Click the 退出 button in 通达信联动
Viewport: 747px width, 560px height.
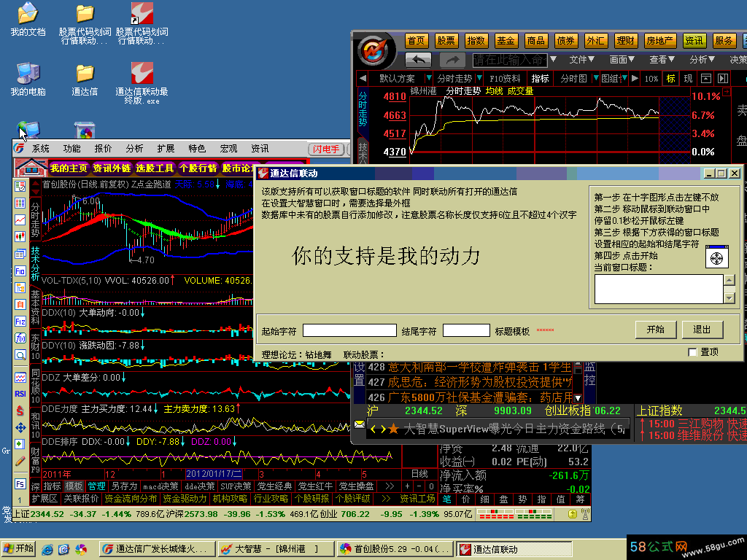tap(703, 330)
